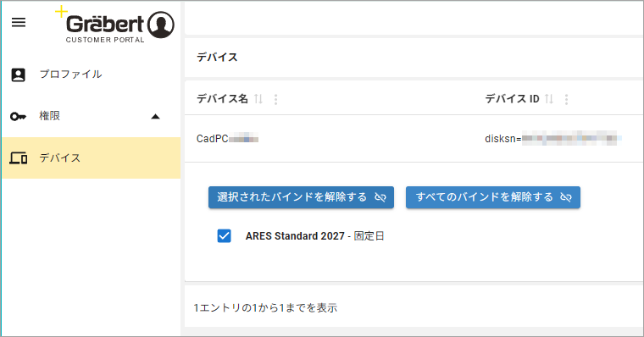Sort by デバイス名 using its sort arrows

tap(258, 99)
